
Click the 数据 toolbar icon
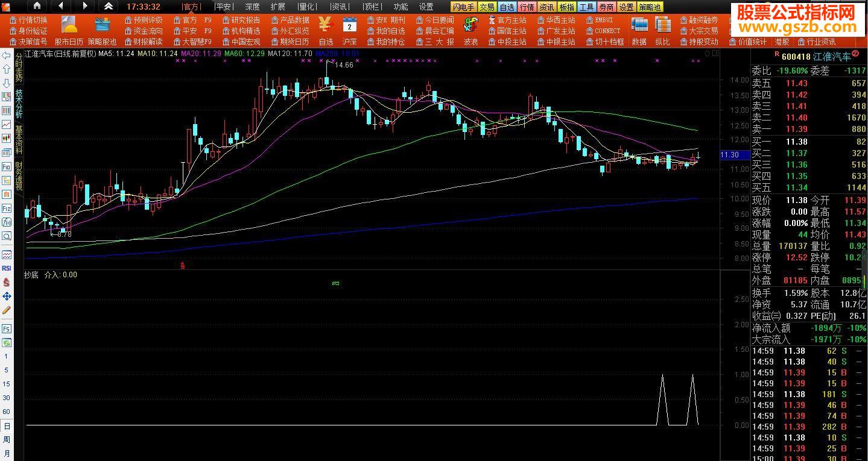(x=639, y=25)
